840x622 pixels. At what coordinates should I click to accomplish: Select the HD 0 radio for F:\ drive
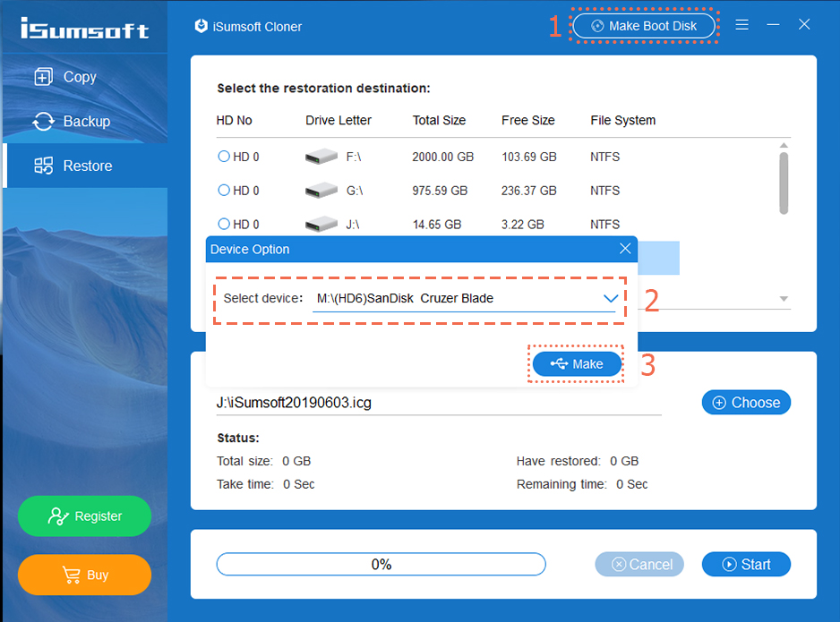224,157
